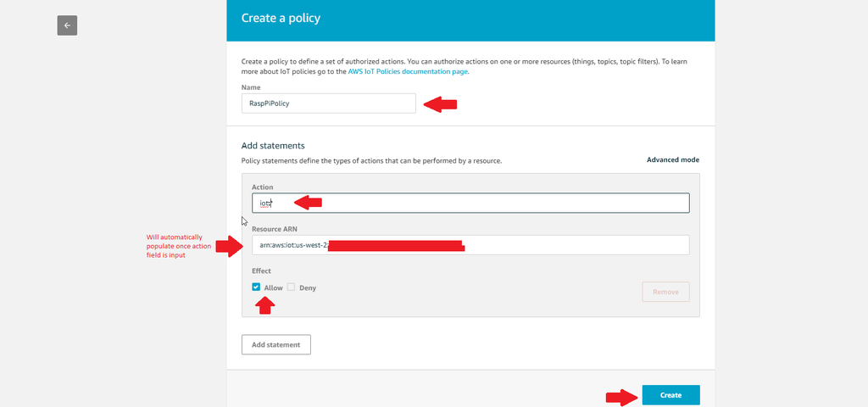The width and height of the screenshot is (868, 407).
Task: Click the red up arrow below Allow
Action: pyautogui.click(x=265, y=305)
